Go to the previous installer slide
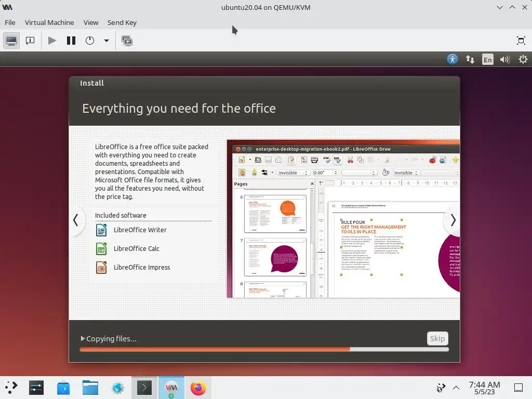The width and height of the screenshot is (532, 399). [x=76, y=220]
